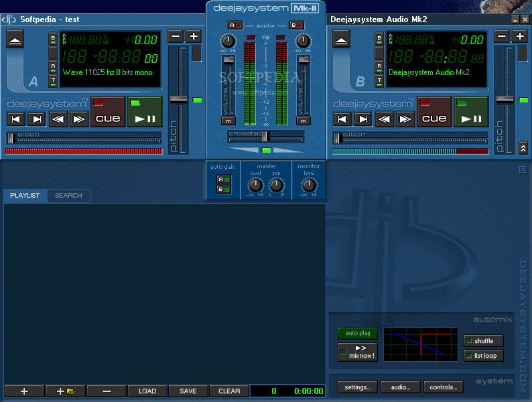Play or pause deck A
The height and width of the screenshot is (402, 532).
click(x=145, y=112)
